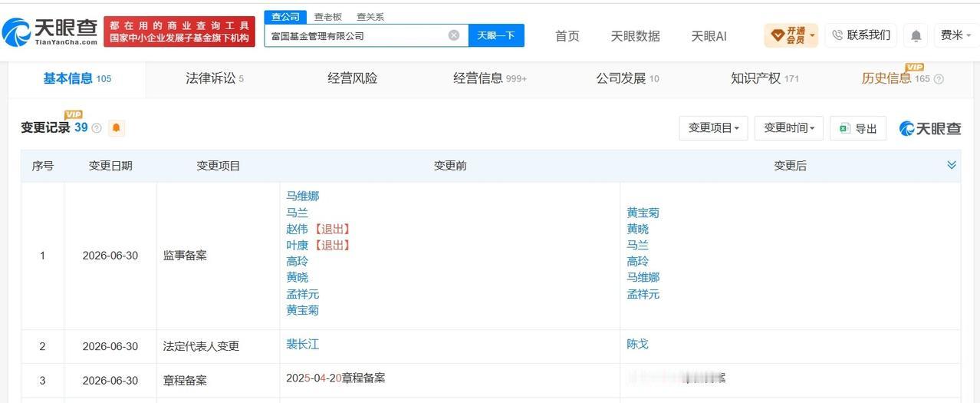Switch to 法律诉讼 tab
Viewport: 980px width, 403px height.
(x=215, y=78)
